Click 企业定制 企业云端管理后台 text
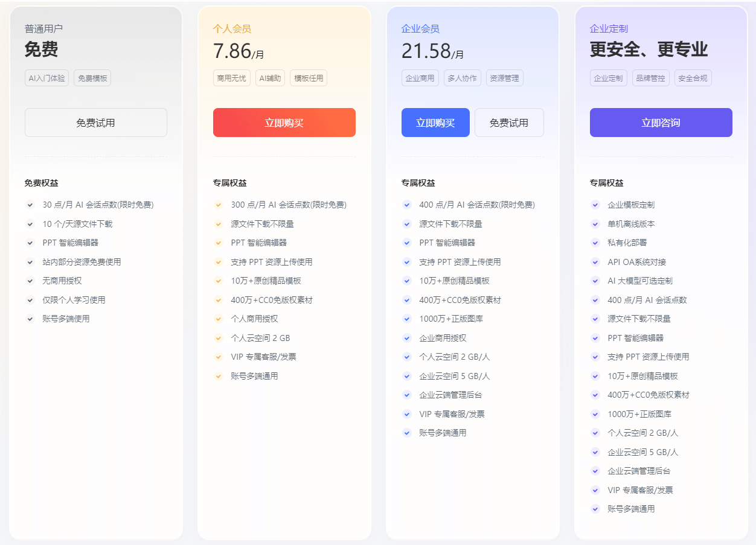The height and width of the screenshot is (545, 756). (x=639, y=471)
